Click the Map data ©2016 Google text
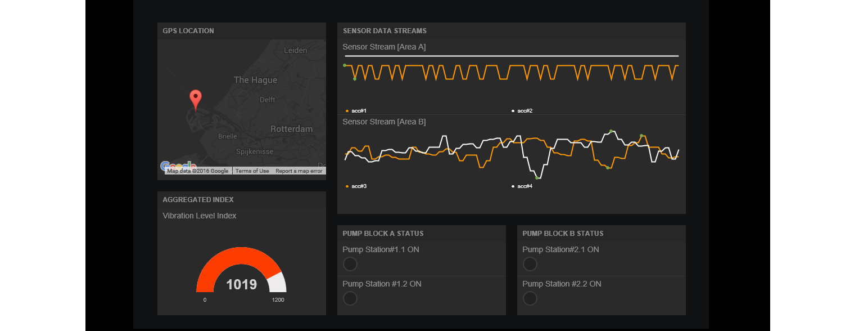This screenshot has height=331, width=868. pyautogui.click(x=198, y=171)
